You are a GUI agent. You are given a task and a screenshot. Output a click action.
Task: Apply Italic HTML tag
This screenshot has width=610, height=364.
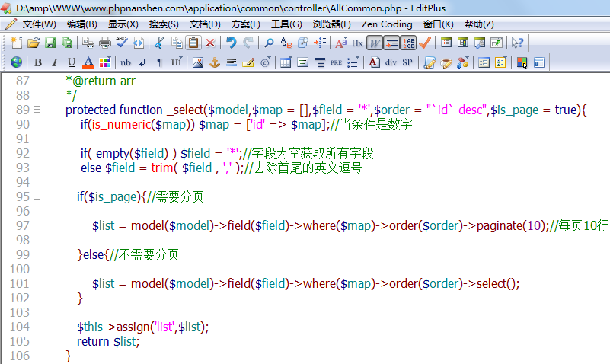click(x=55, y=62)
